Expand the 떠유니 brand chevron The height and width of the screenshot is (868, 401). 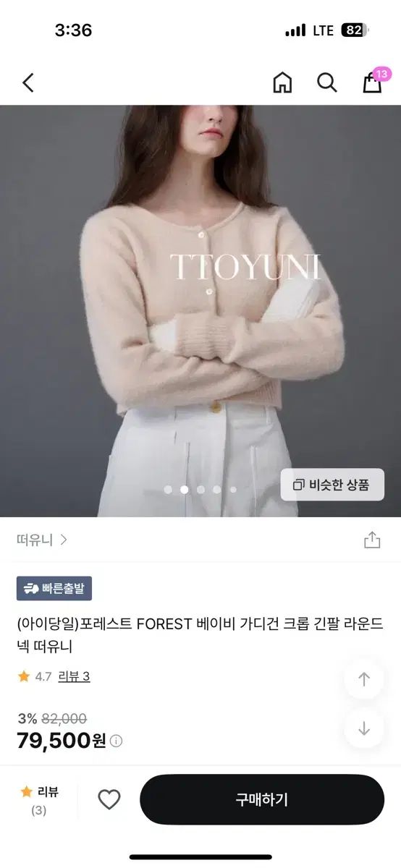(64, 540)
